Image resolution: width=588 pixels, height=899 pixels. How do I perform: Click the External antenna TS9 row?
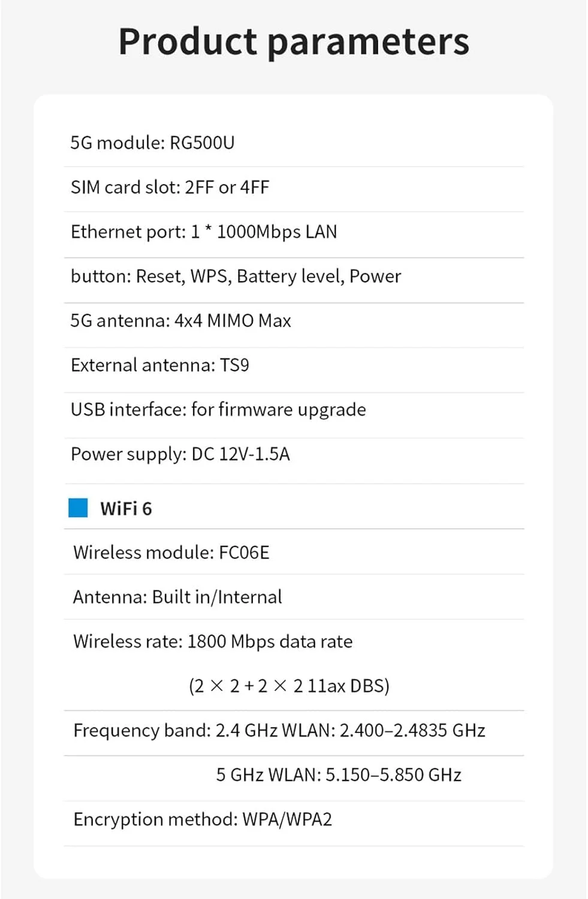[159, 365]
